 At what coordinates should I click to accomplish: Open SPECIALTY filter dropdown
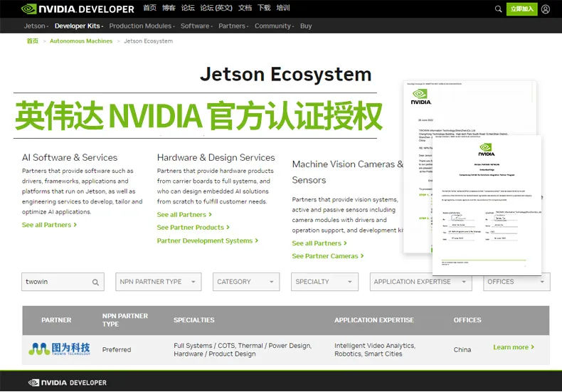click(x=324, y=282)
